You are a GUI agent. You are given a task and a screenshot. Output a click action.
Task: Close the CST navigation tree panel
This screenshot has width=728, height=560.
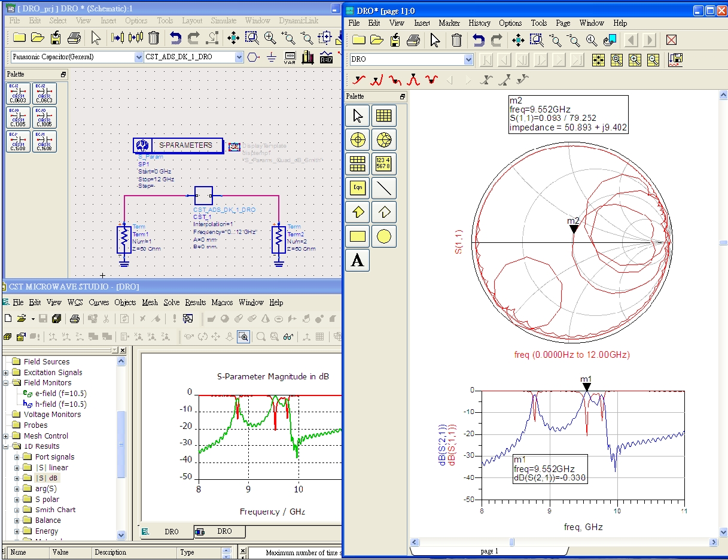point(123,351)
